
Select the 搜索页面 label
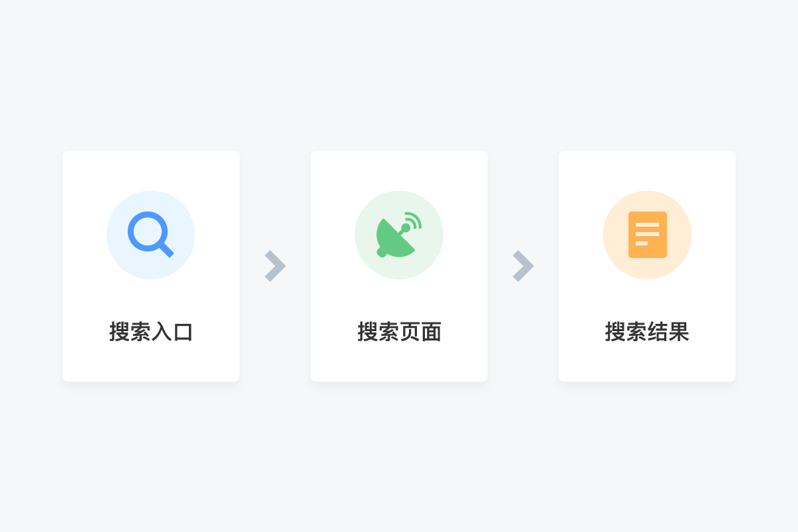pos(399,332)
